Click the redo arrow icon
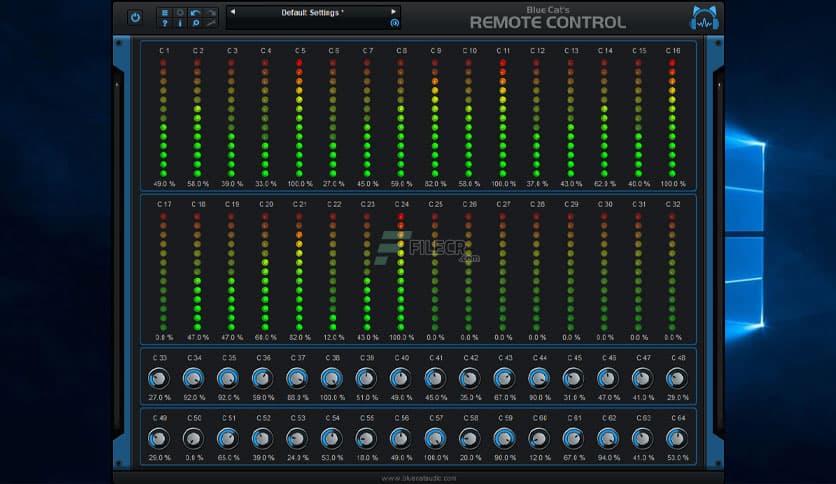 pos(211,13)
